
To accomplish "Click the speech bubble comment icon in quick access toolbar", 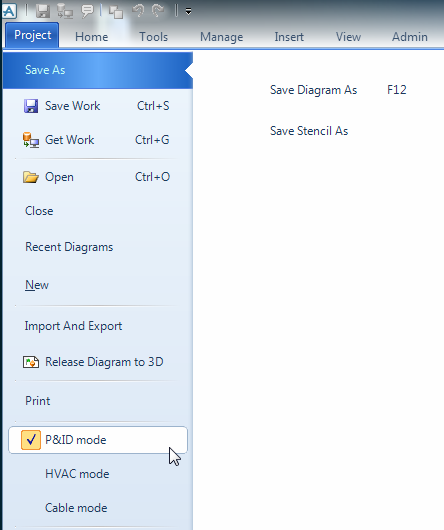I will [88, 11].
